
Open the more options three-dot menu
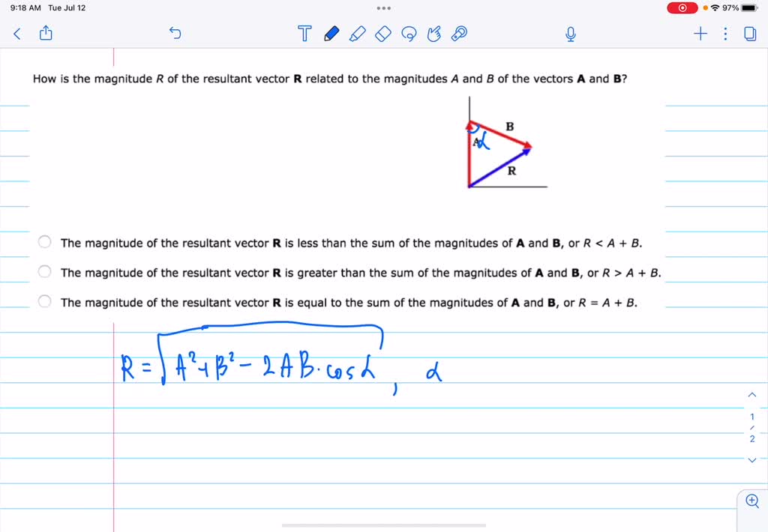point(724,33)
